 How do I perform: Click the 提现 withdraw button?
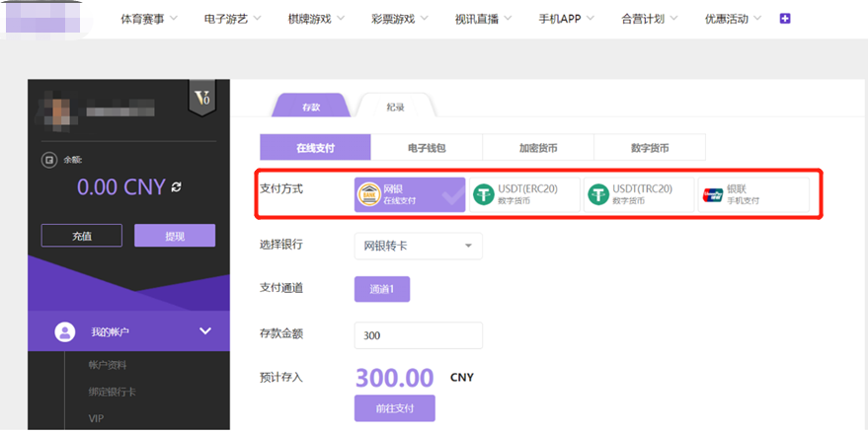tap(174, 236)
